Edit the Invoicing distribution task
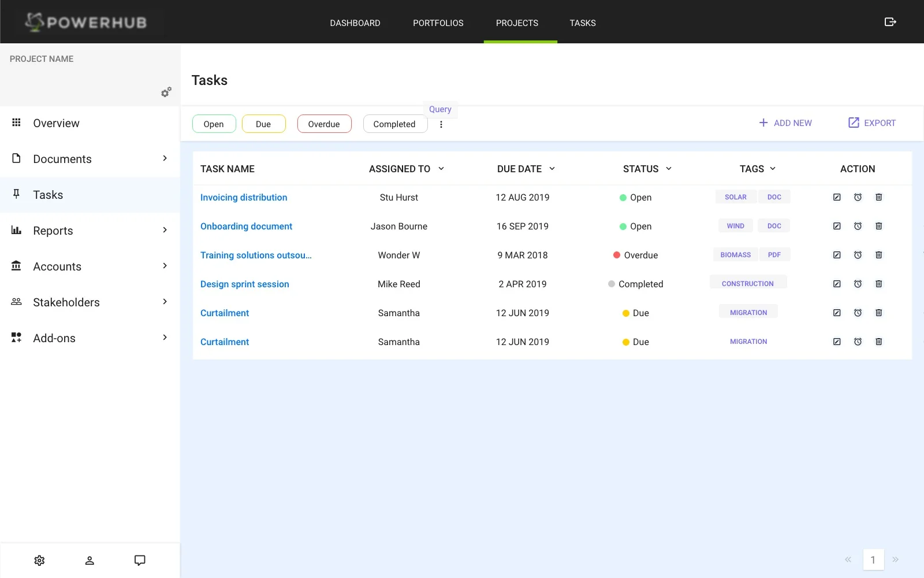 click(x=837, y=197)
